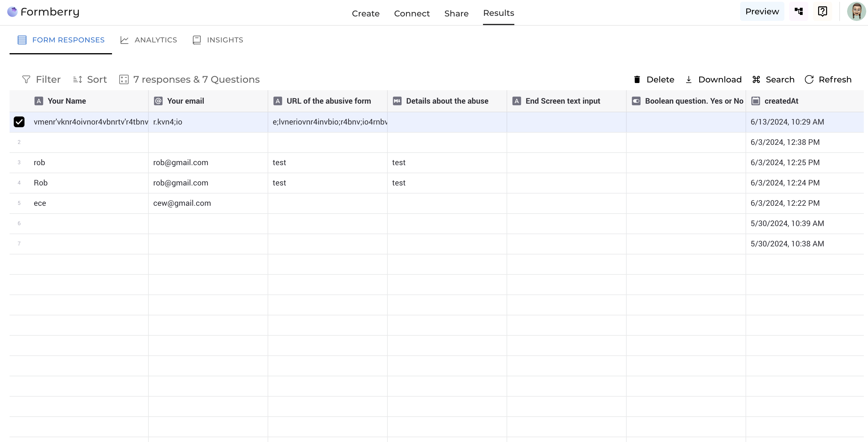Switch to the Analytics tab

148,40
